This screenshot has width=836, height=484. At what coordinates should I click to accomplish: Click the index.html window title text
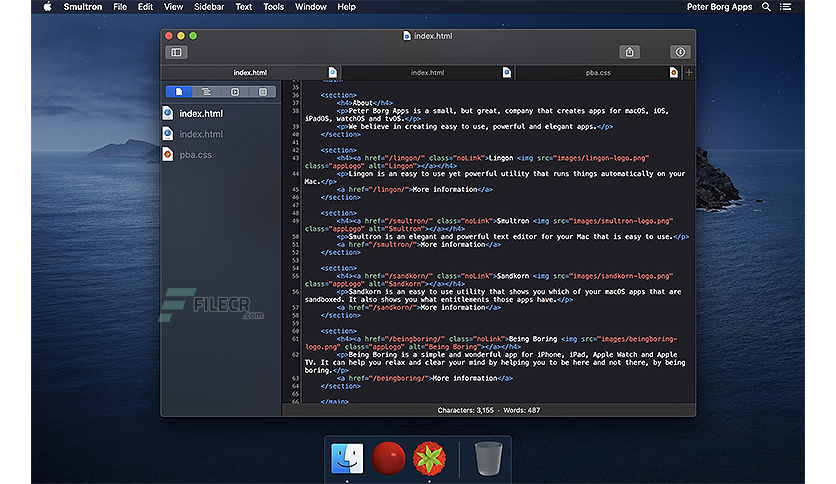point(433,36)
